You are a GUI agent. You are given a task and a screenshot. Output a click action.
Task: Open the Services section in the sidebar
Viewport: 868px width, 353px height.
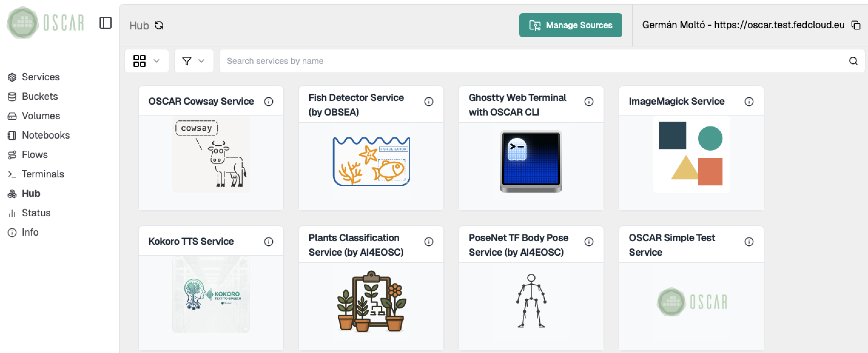pos(40,77)
